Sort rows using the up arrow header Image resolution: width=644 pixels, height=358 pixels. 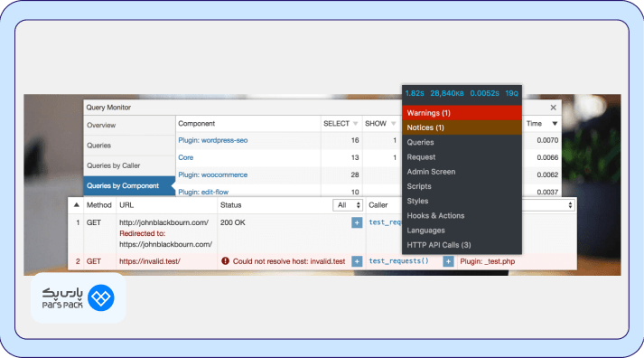pyautogui.click(x=77, y=204)
